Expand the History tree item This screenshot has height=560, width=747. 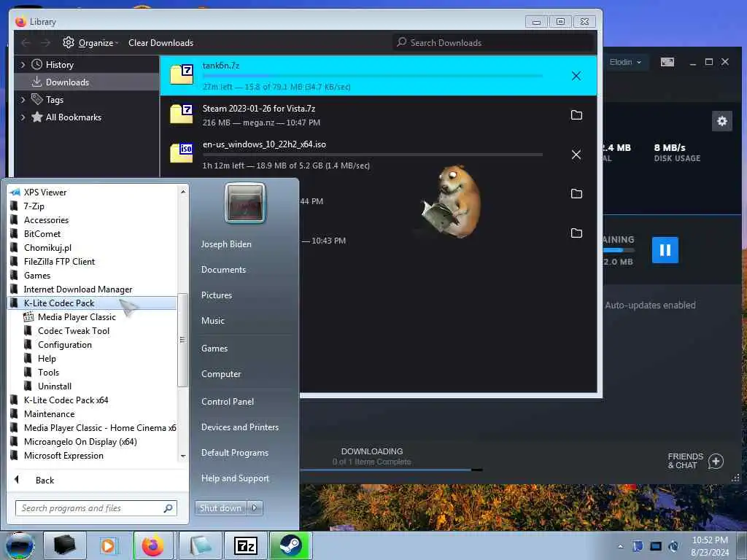pyautogui.click(x=23, y=64)
